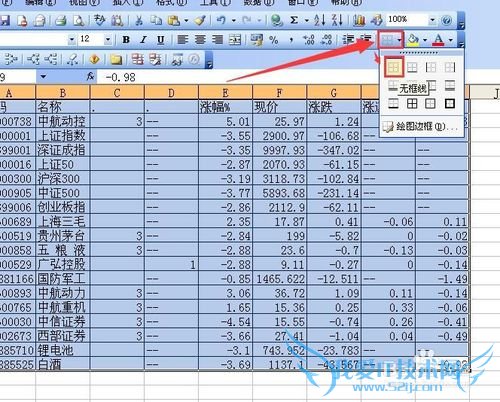
Task: Cut selection with scissors icon
Action: tap(139, 21)
